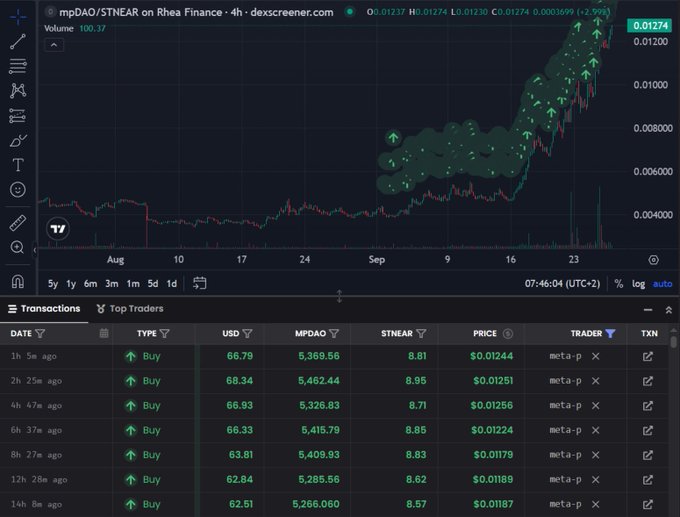
Task: Click current price label 0.01274
Action: pos(650,26)
